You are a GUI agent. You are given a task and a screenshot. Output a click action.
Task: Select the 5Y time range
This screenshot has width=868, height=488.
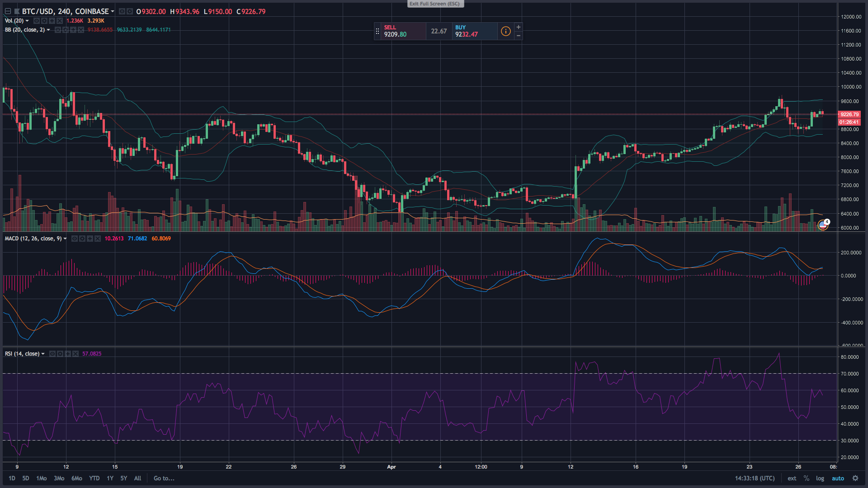click(x=123, y=478)
